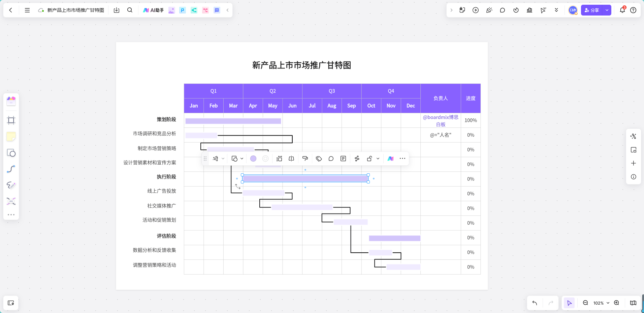This screenshot has height=313, width=644.
Task: Click the blue P presentation icon
Action: pos(183,10)
